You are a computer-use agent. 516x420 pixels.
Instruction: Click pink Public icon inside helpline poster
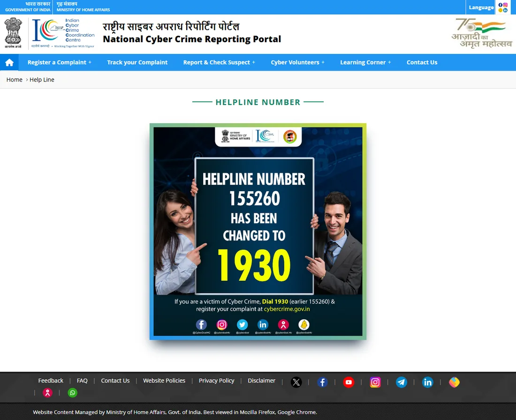coord(283,325)
